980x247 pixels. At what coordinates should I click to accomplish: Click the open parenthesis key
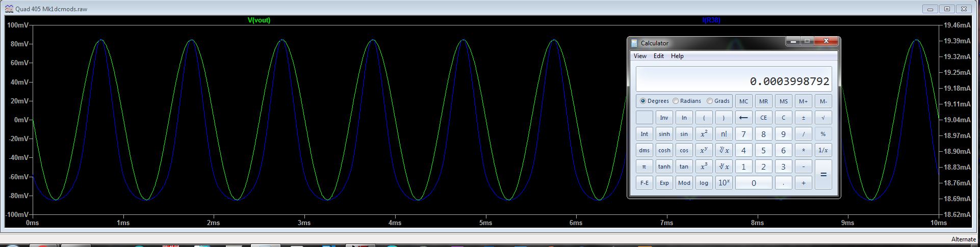704,118
